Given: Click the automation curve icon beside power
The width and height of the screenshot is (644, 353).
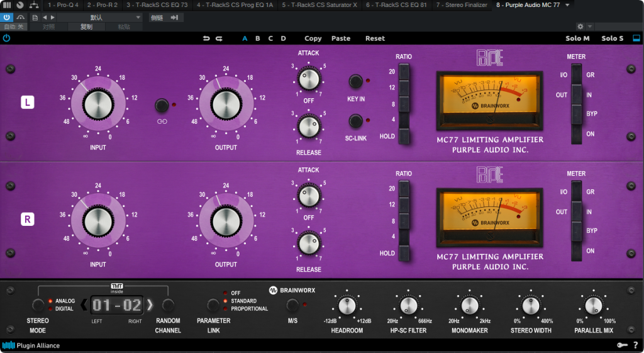Looking at the screenshot, I should pyautogui.click(x=21, y=17).
